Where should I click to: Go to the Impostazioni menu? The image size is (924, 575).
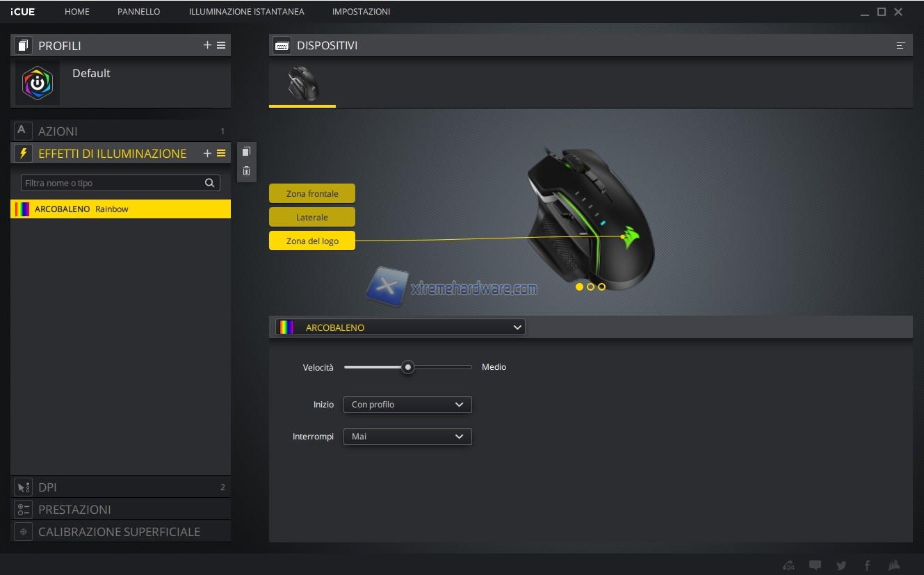(361, 12)
